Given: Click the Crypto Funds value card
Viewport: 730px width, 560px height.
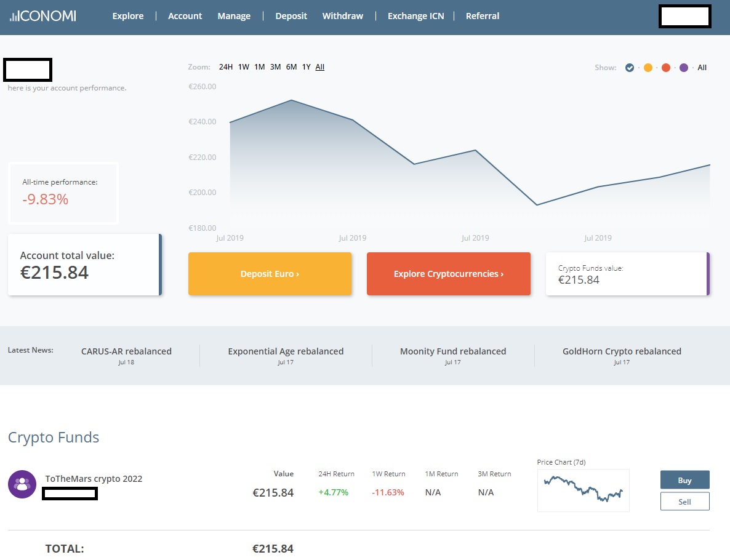Looking at the screenshot, I should (628, 274).
